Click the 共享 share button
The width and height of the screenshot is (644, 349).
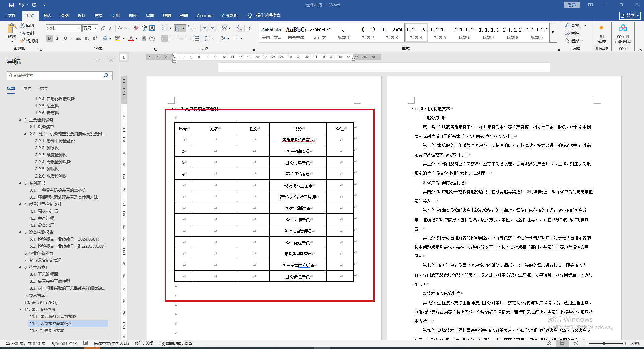630,15
